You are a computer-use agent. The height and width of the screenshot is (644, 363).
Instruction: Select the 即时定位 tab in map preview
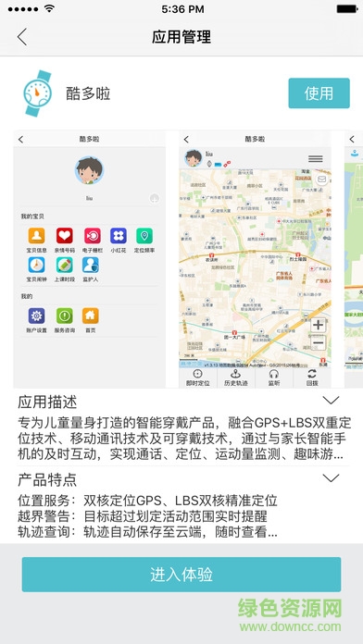198,378
